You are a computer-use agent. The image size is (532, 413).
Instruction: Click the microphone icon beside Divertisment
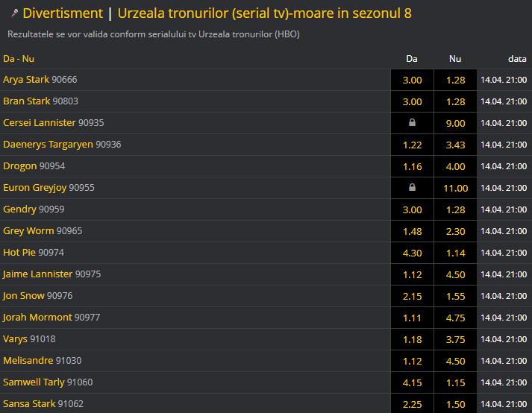13,13
